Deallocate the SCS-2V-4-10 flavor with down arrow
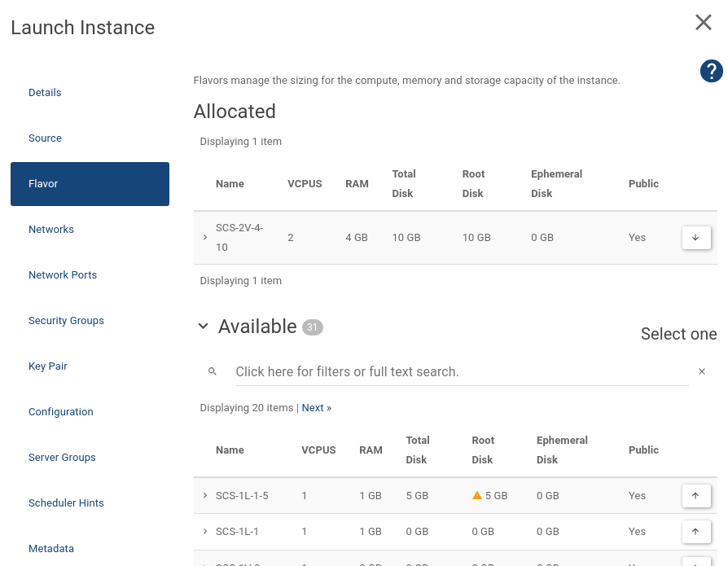 click(695, 238)
